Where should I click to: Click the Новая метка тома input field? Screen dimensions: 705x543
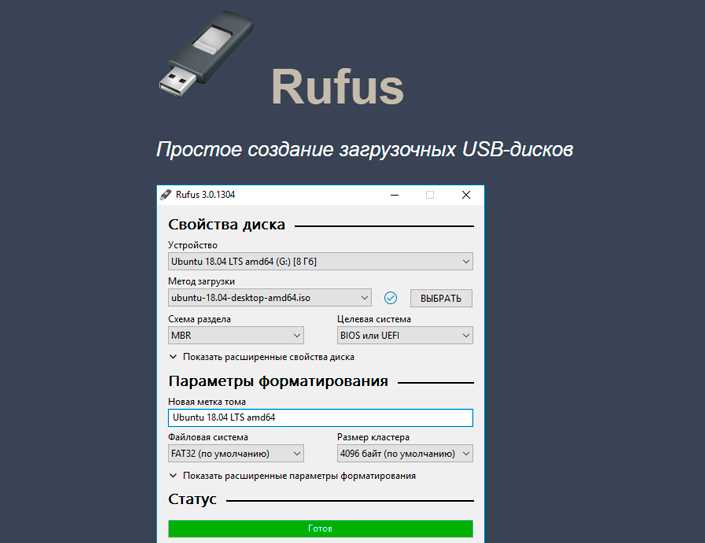point(320,418)
